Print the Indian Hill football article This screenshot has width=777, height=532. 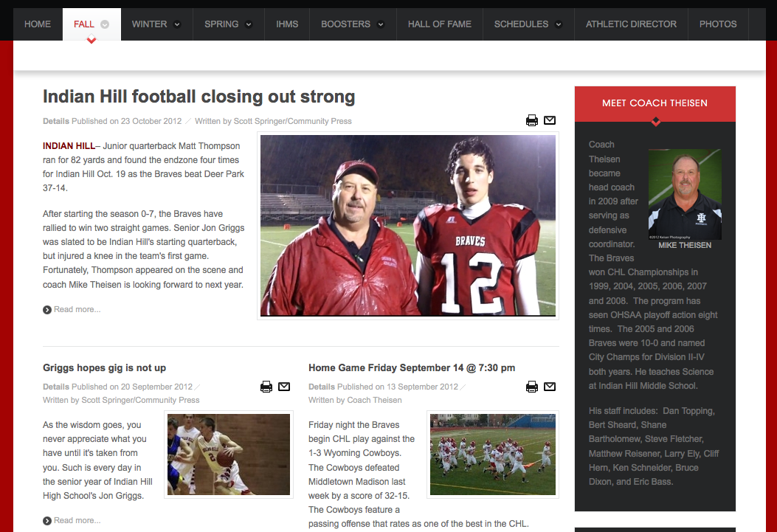(532, 120)
